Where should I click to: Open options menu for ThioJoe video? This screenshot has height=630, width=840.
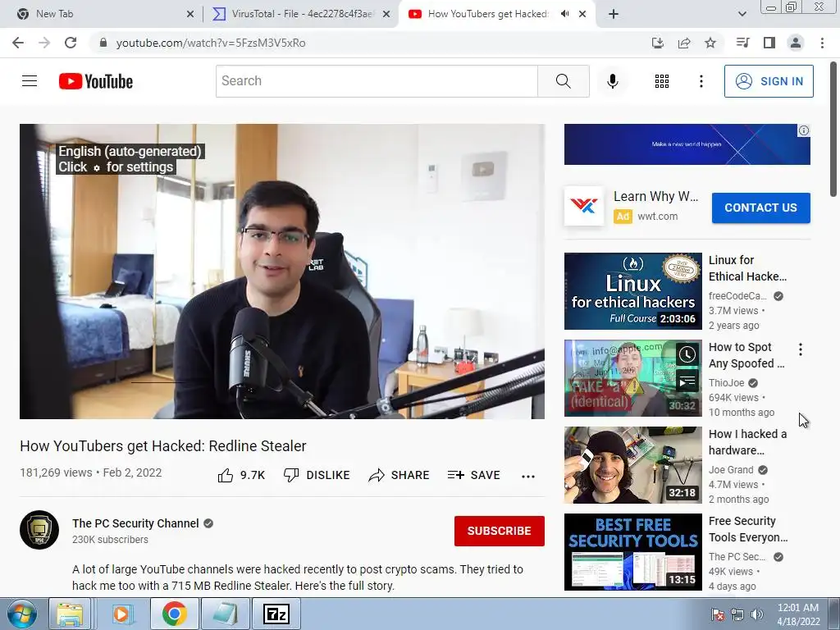801,349
